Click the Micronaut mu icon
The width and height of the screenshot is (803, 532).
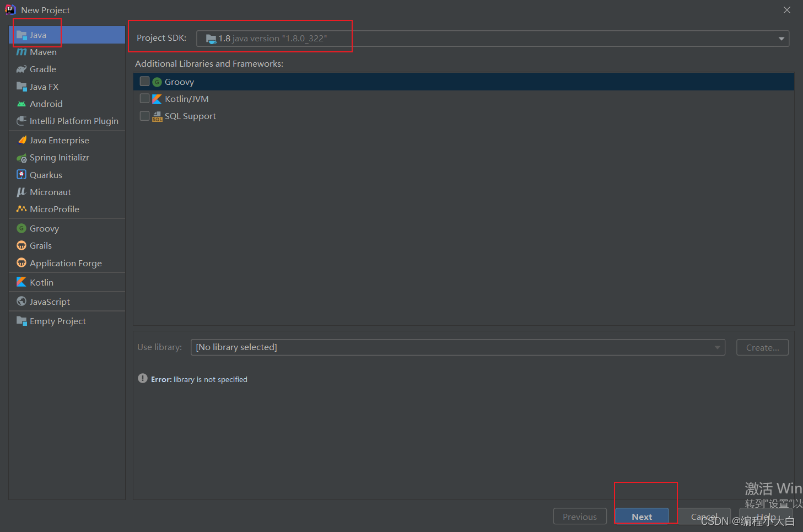point(21,192)
